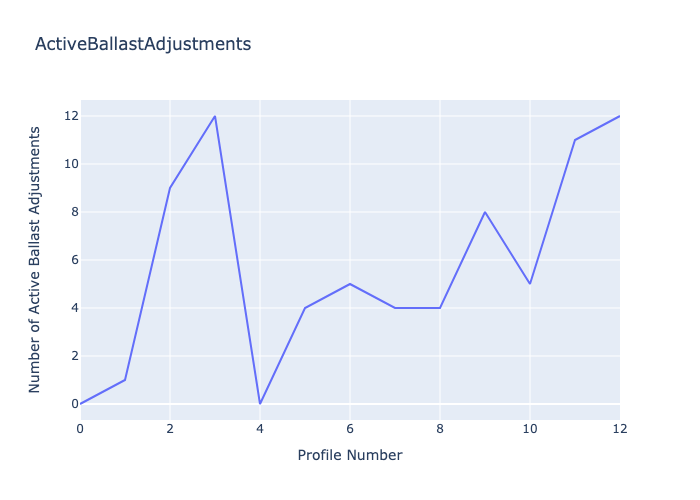Image resolution: width=700 pixels, height=500 pixels.
Task: Click the x-axis tick label 6
Action: point(350,428)
